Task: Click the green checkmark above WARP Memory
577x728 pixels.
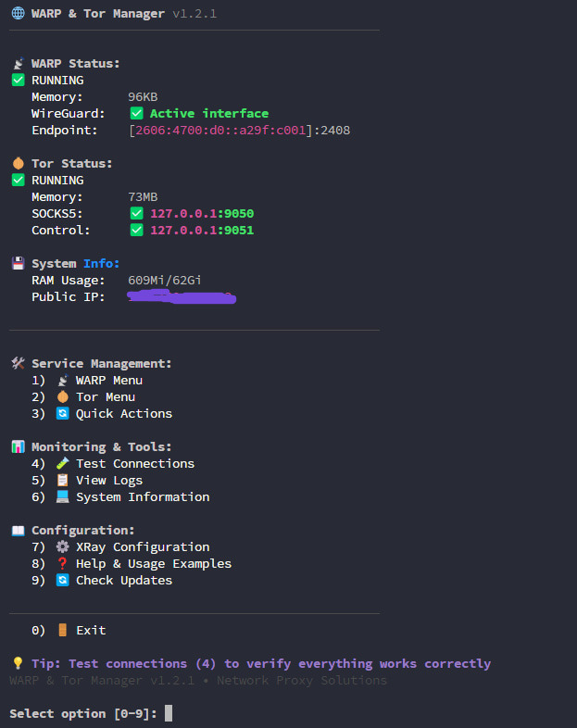Action: tap(18, 81)
